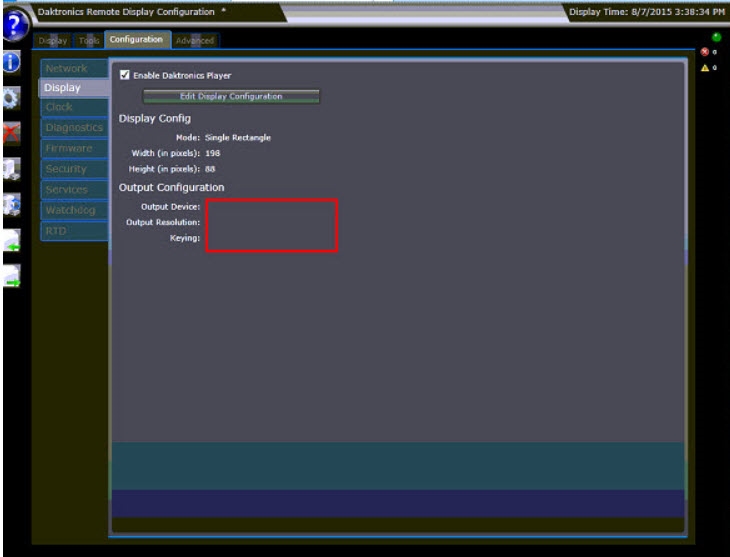Screen dimensions: 730x557
Task: Select the Configuration top tab
Action: click(x=136, y=40)
